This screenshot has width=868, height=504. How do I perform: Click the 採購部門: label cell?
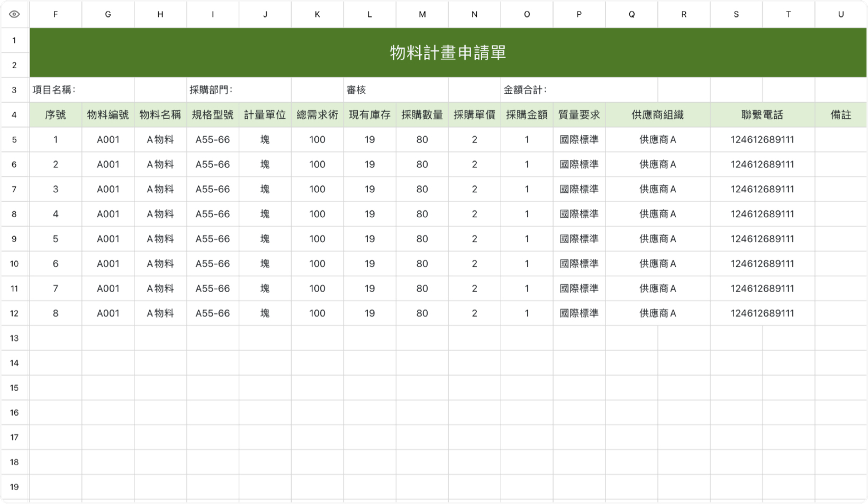coord(239,90)
